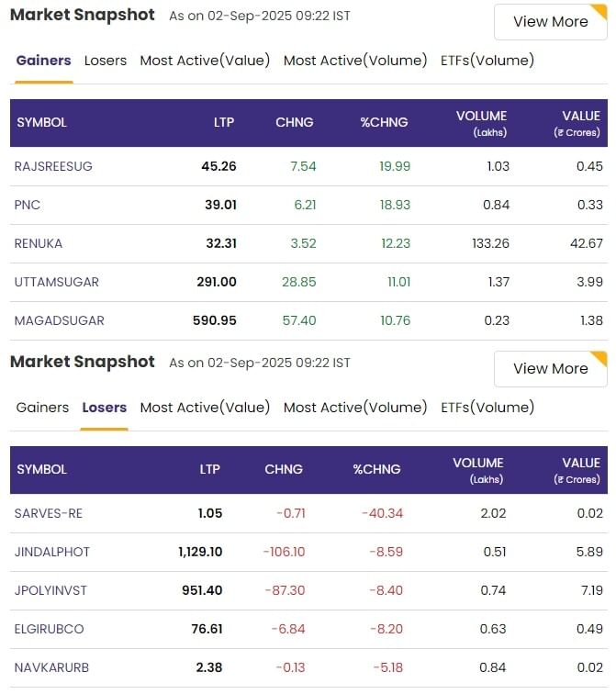Click the %CHNG header in Gainers table
The height and width of the screenshot is (694, 616).
384,122
